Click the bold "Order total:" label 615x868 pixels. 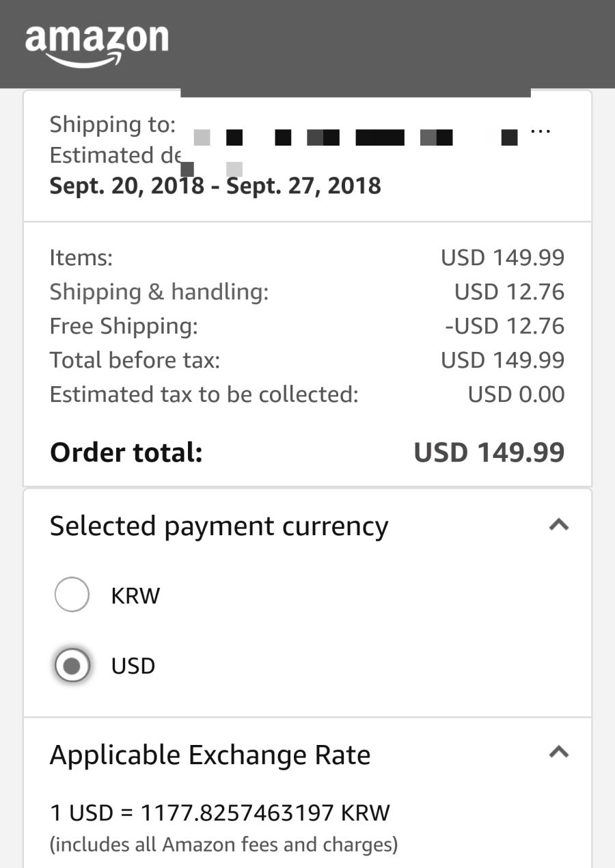(x=126, y=452)
